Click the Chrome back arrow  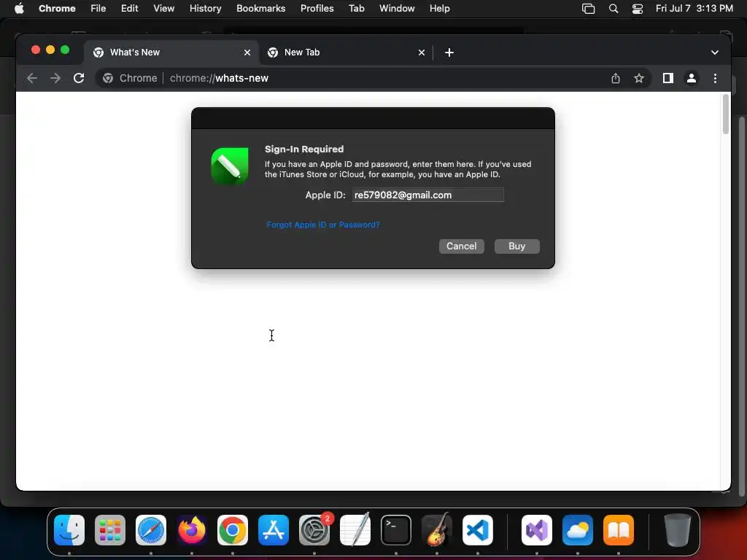[x=32, y=78]
